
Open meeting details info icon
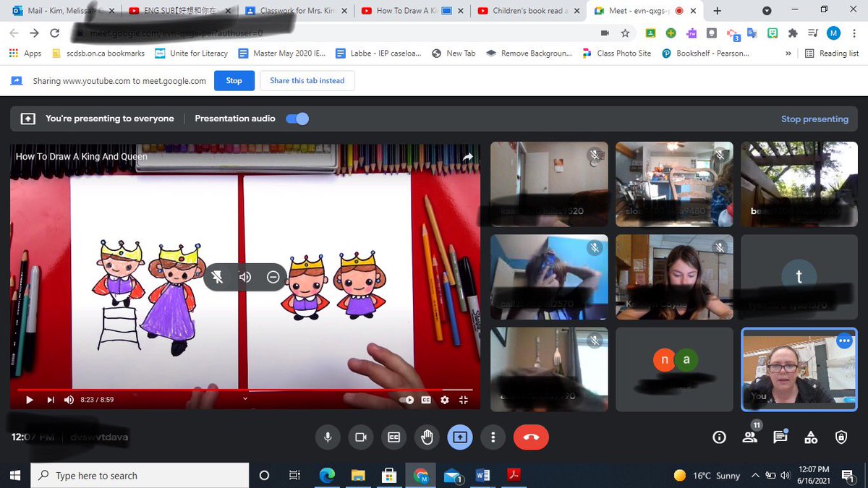tap(719, 437)
